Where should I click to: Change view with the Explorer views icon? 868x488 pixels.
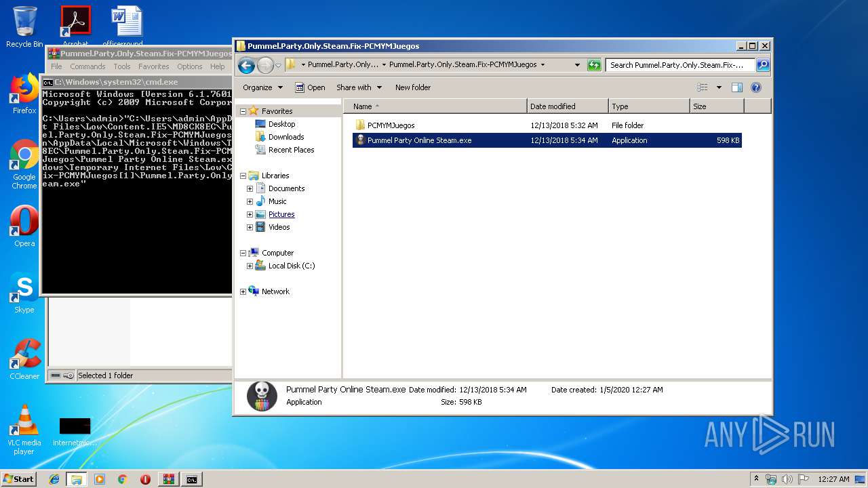tap(703, 87)
